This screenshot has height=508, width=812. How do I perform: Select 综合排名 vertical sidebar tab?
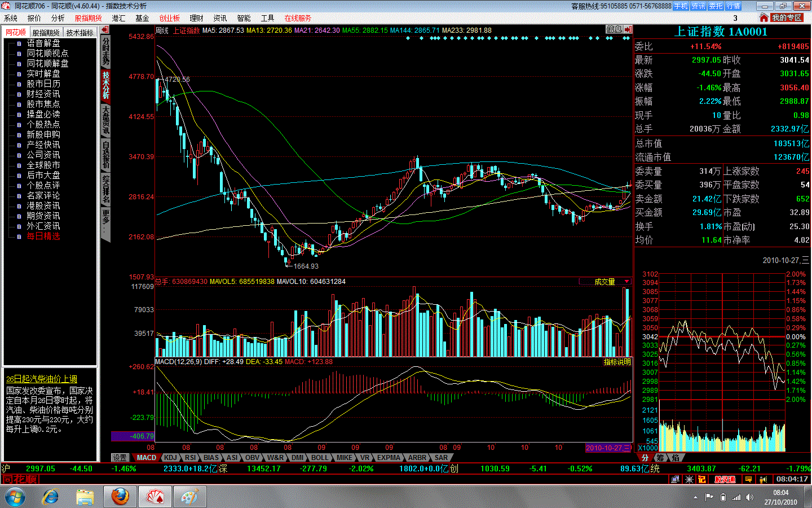(x=105, y=189)
